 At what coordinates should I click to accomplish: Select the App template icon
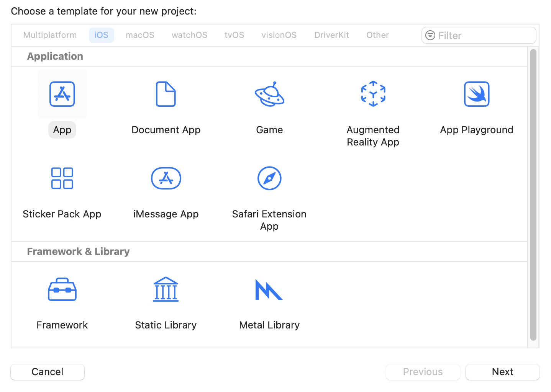(x=62, y=94)
